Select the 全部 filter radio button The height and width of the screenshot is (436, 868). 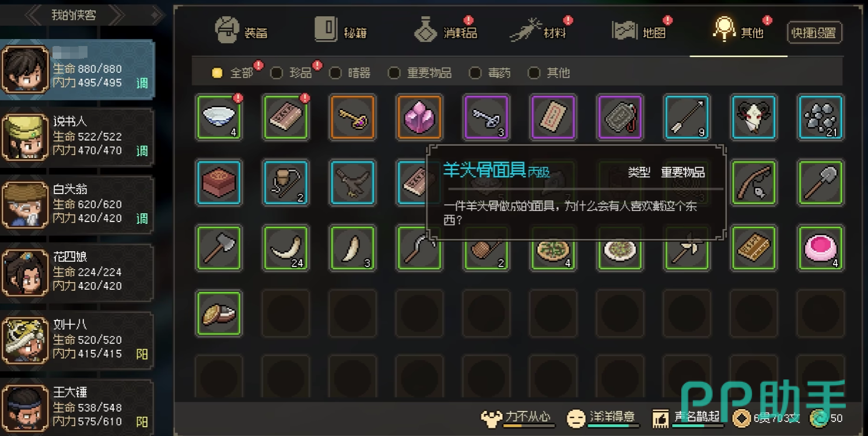[x=218, y=73]
